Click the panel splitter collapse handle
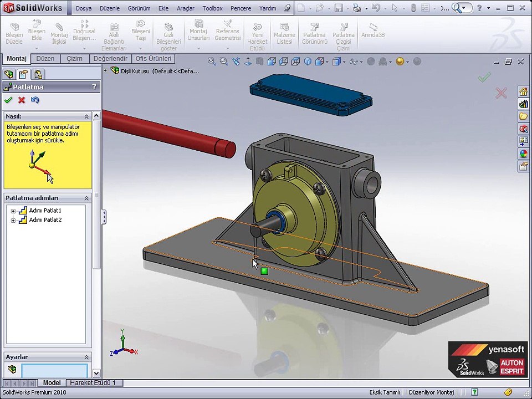 point(104,217)
